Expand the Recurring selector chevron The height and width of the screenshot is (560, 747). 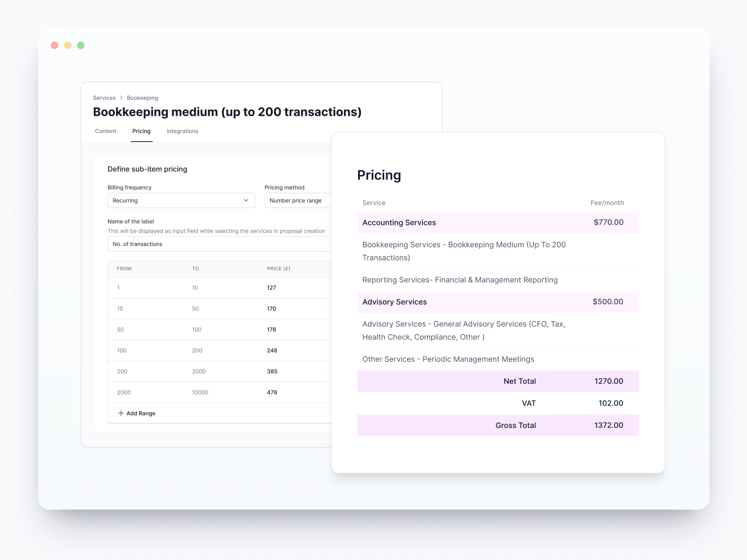247,200
